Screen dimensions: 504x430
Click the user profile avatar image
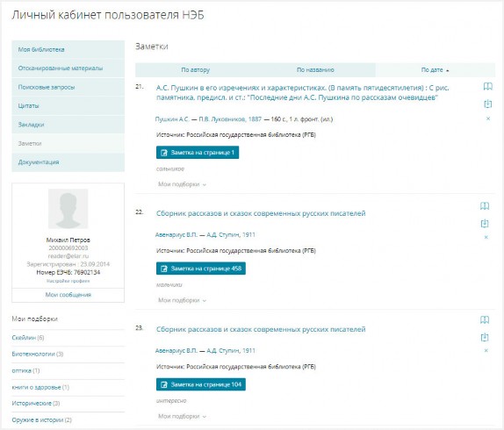[68, 209]
